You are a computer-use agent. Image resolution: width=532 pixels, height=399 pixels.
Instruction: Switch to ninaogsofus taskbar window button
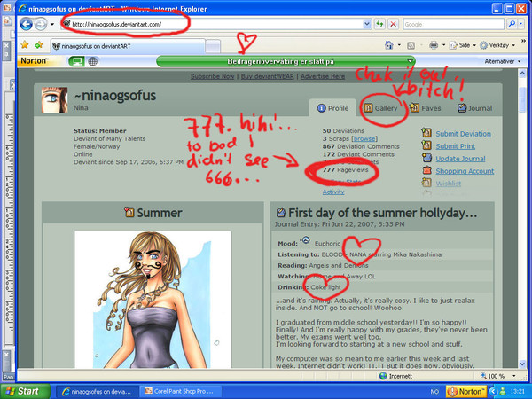pos(97,391)
